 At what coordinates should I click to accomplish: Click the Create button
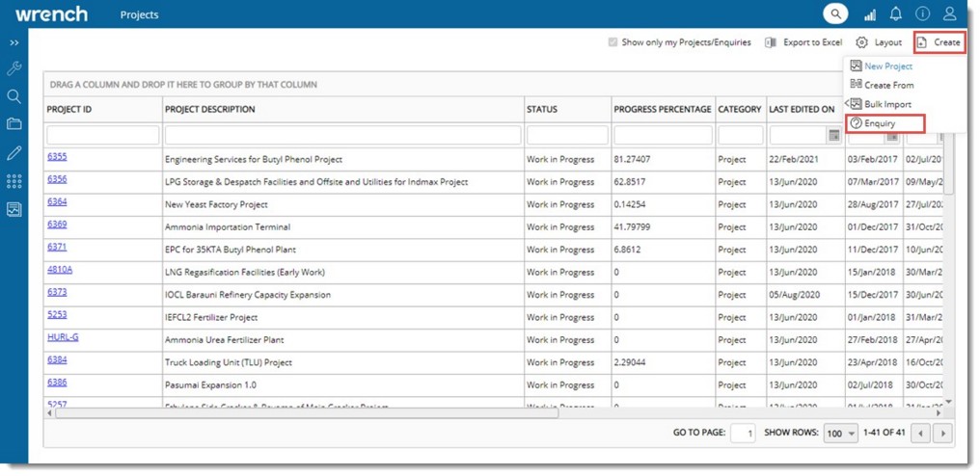pyautogui.click(x=939, y=42)
